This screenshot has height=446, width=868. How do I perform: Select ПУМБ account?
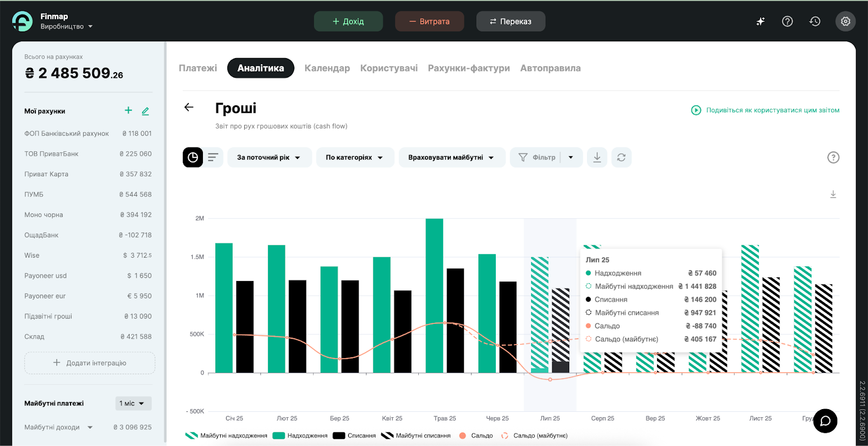tap(88, 194)
